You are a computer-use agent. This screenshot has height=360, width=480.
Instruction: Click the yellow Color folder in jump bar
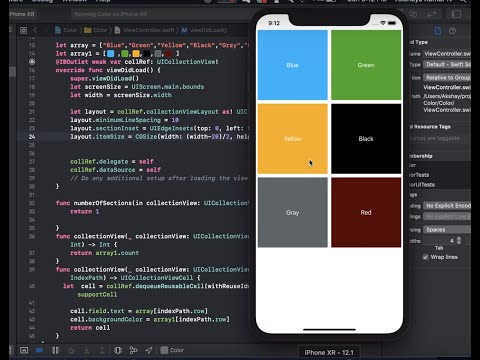pos(88,30)
